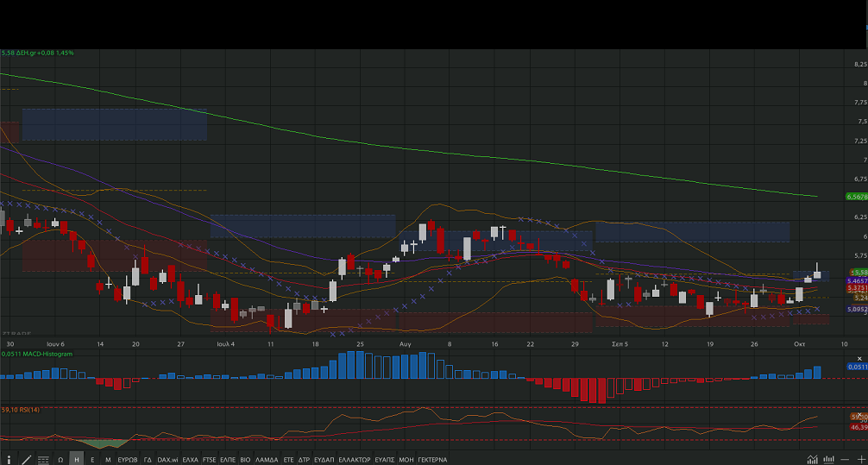Select the Μ monthly timeframe
This screenshot has height=465, width=868.
[108, 460]
